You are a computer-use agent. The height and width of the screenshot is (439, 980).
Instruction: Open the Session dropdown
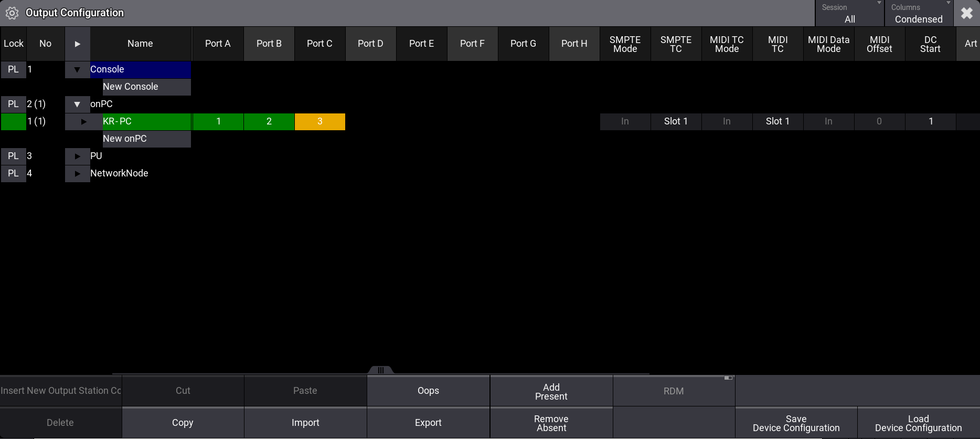[x=849, y=14]
